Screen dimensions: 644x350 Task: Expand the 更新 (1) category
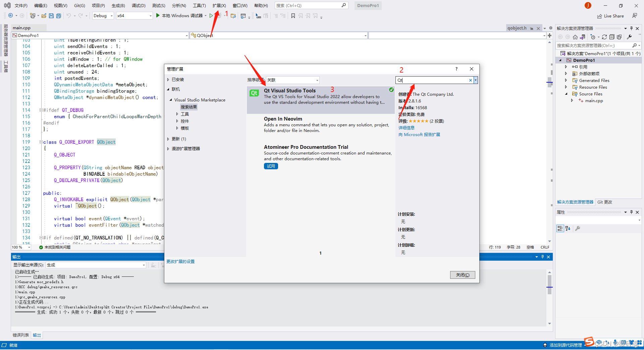(x=168, y=139)
